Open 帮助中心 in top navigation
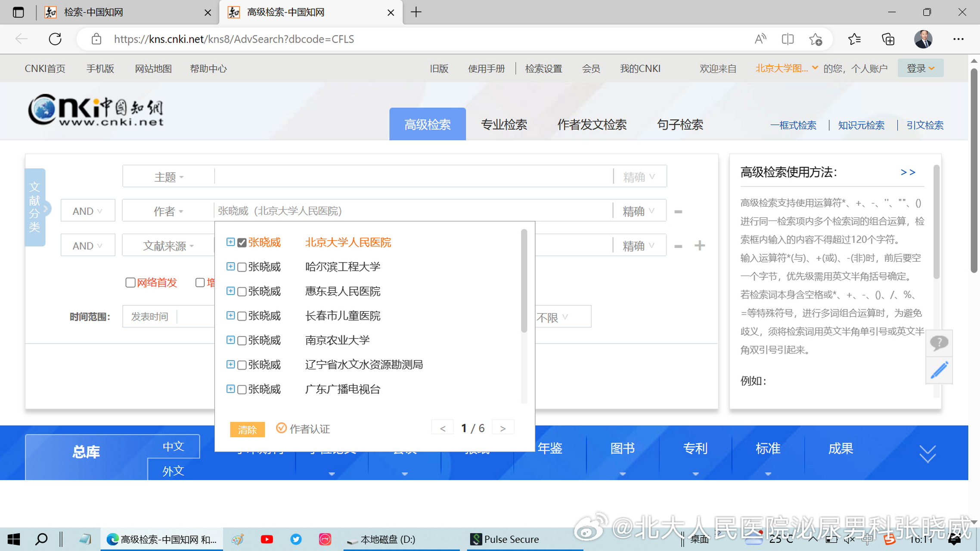The width and height of the screenshot is (980, 551). (208, 68)
